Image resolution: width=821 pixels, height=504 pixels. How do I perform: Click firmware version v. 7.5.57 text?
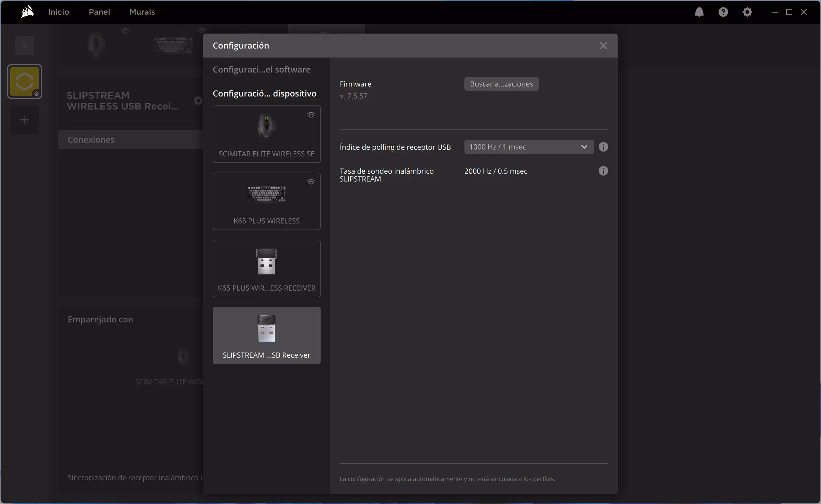353,96
